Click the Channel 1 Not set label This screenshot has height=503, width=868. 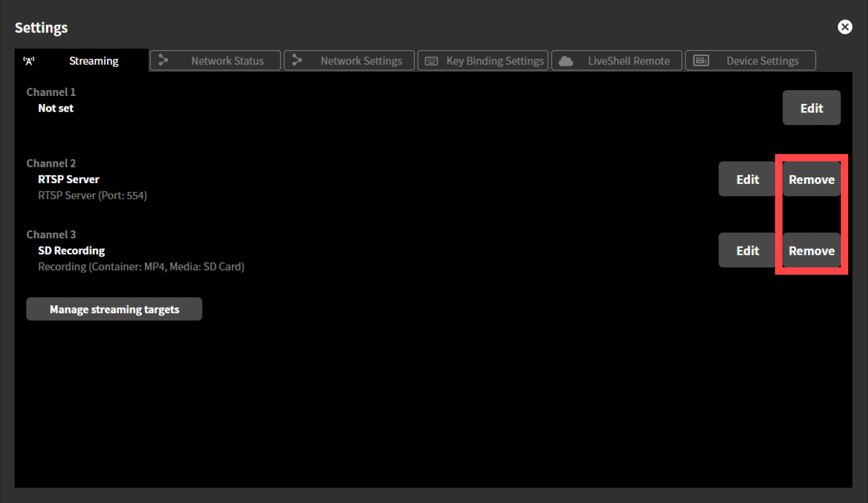[55, 108]
